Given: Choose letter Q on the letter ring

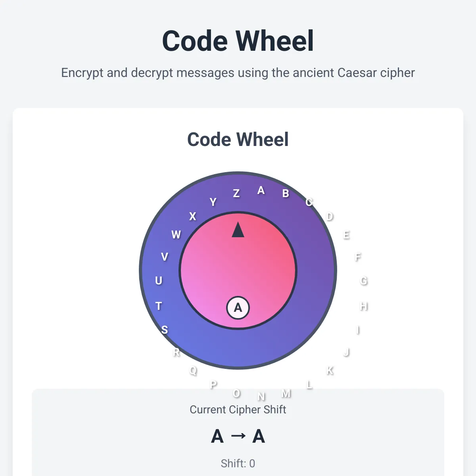Looking at the screenshot, I should click(193, 370).
